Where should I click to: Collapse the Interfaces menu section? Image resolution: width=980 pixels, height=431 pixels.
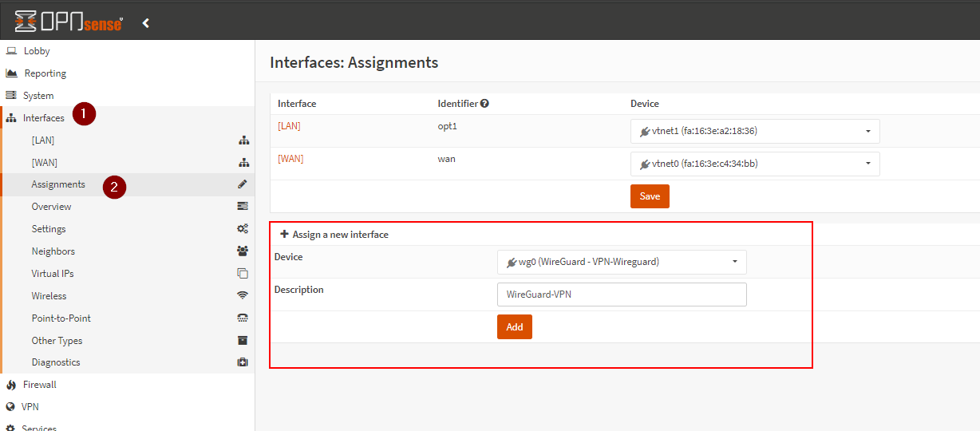44,118
